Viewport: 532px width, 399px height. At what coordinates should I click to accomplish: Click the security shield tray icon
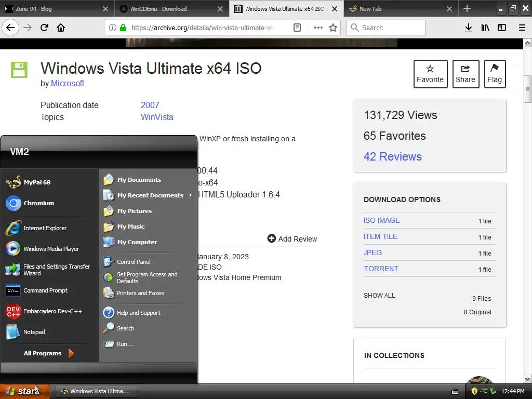[474, 391]
